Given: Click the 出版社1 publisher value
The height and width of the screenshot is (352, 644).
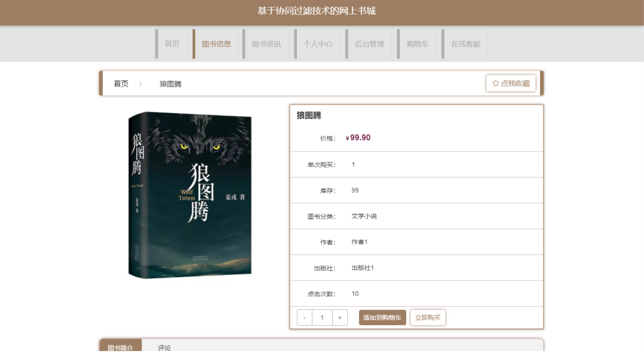Looking at the screenshot, I should click(x=363, y=268).
